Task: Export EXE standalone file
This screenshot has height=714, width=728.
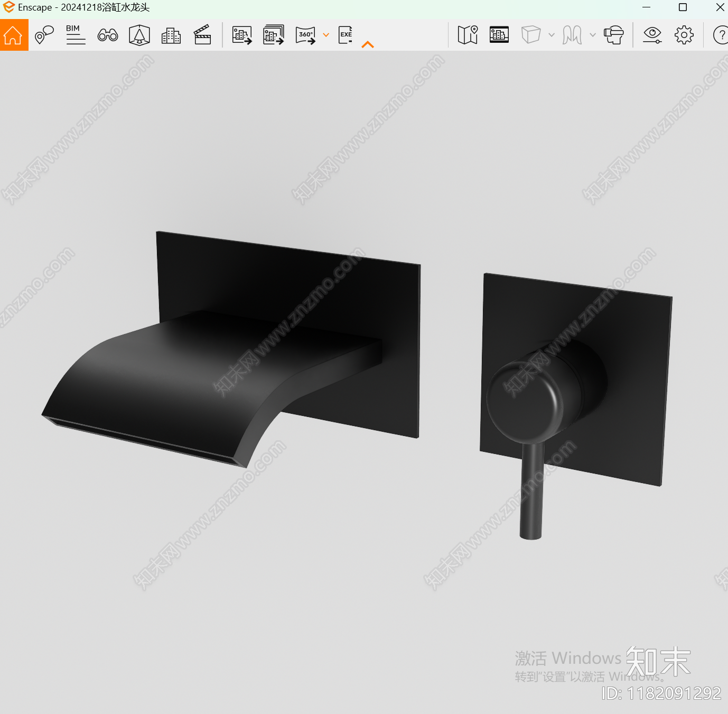Action: pos(346,35)
